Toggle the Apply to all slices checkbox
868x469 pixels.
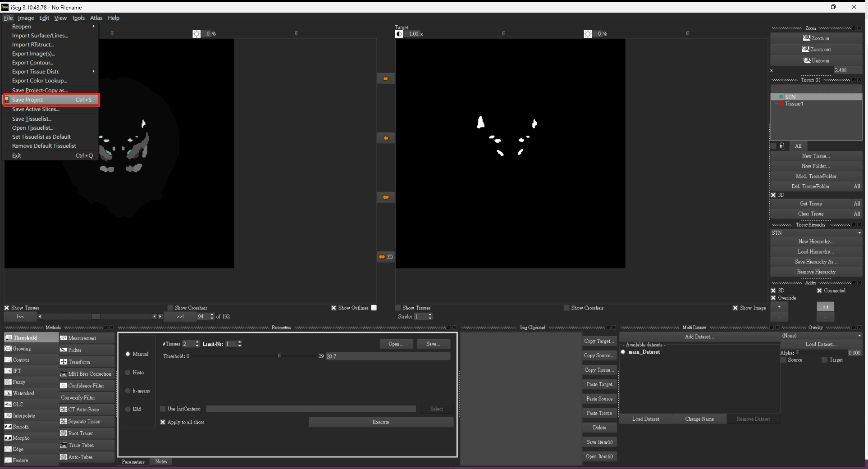(x=163, y=422)
